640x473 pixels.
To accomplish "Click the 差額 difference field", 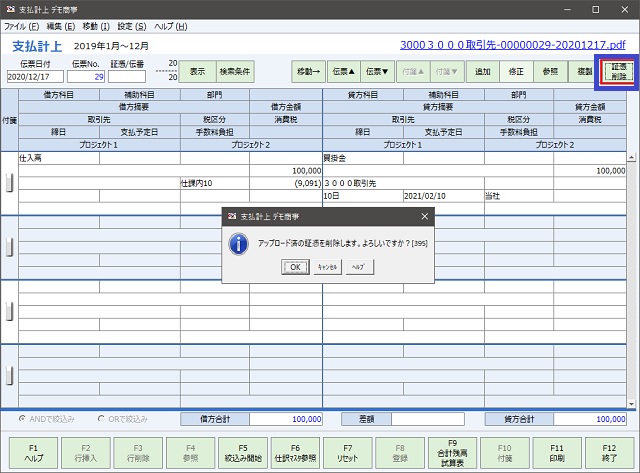I will (x=428, y=419).
